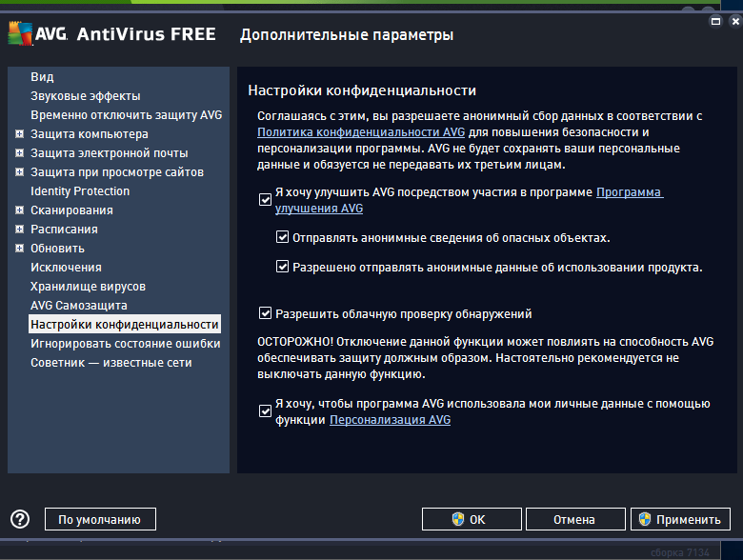Screen dimensions: 743x560
Task: Click the help question mark icon
Action: (20, 519)
